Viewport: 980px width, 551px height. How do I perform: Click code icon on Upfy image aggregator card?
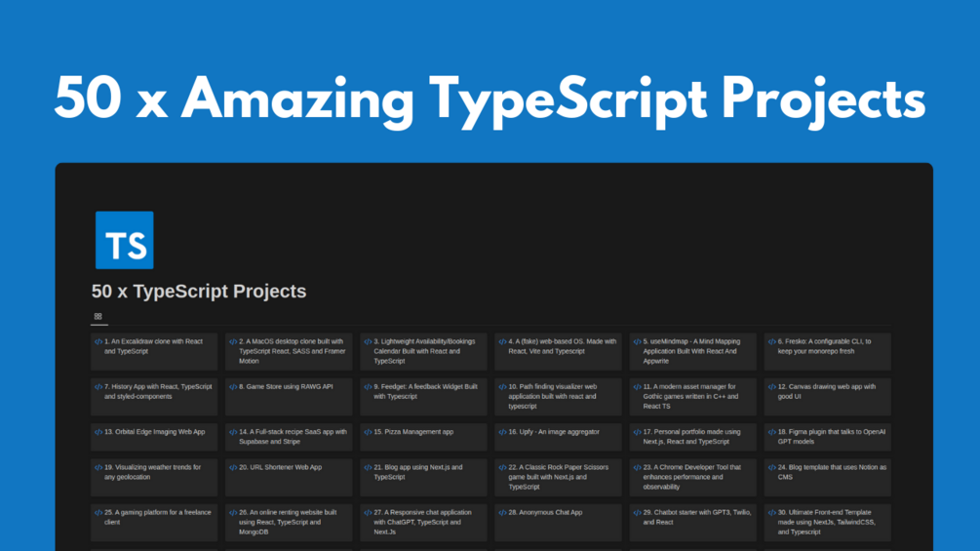502,432
